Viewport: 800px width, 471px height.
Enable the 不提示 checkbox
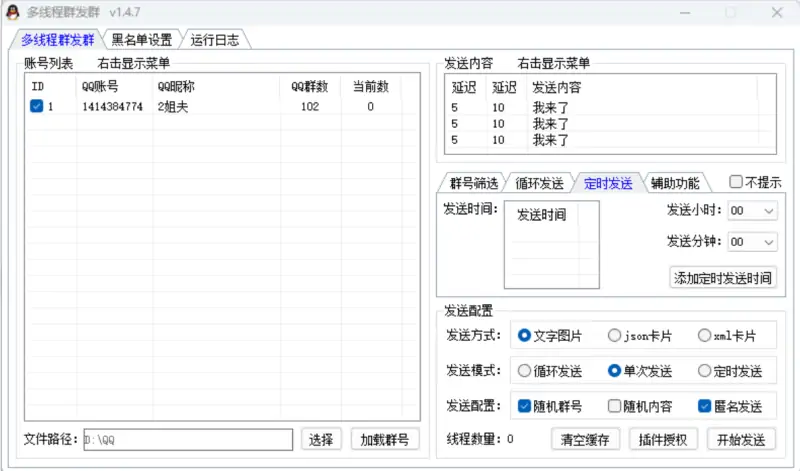pos(736,182)
